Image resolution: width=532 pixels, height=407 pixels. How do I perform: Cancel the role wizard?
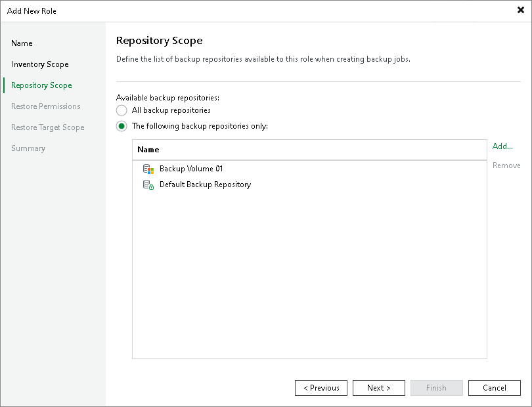pyautogui.click(x=495, y=388)
